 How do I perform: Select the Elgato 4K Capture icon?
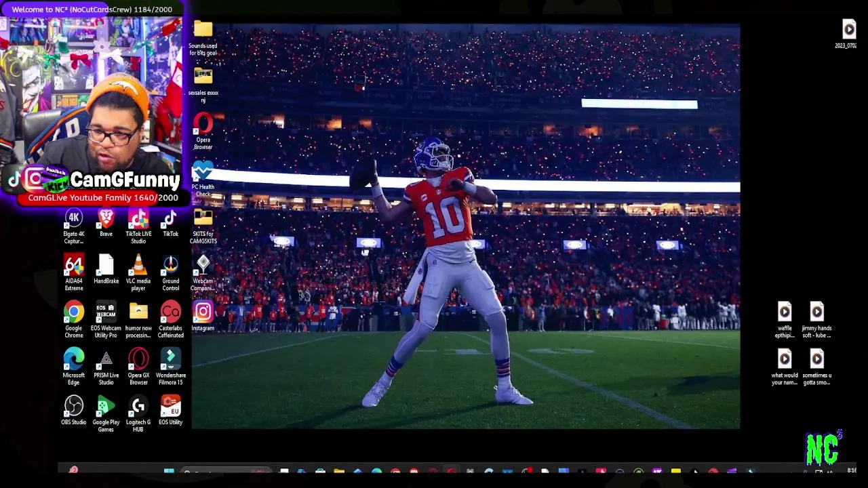(x=74, y=226)
